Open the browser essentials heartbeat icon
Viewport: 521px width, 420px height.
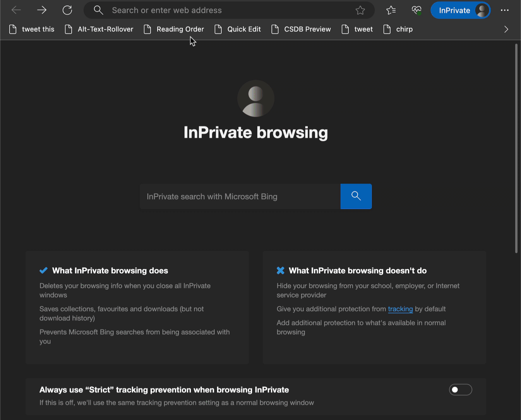tap(416, 10)
